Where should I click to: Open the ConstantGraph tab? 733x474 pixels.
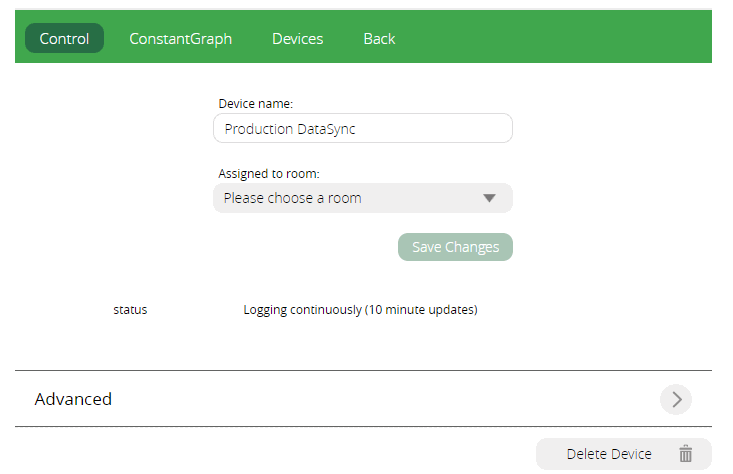[x=180, y=39]
